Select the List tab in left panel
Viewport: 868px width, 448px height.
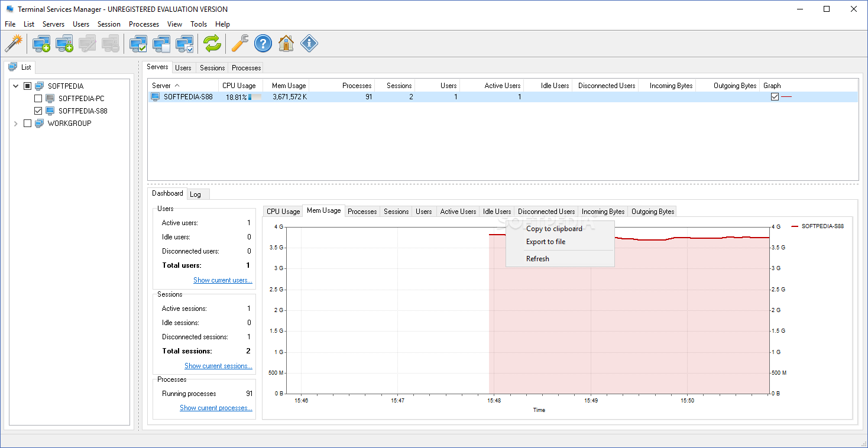(x=20, y=67)
